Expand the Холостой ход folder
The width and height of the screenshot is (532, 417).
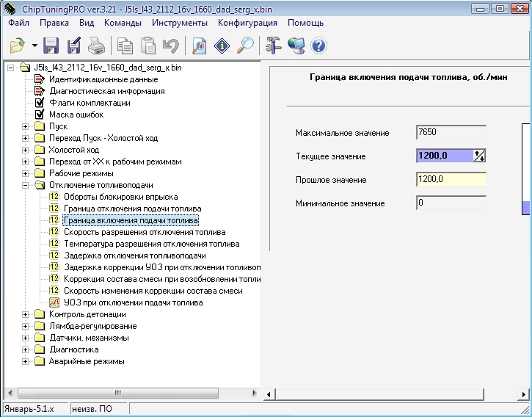click(26, 150)
